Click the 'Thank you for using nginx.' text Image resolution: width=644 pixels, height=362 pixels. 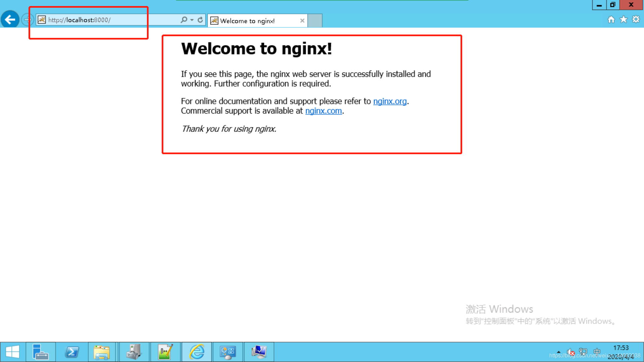pyautogui.click(x=229, y=129)
